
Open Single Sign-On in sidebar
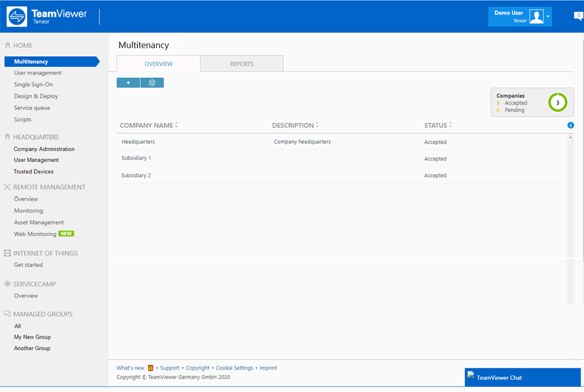click(33, 84)
